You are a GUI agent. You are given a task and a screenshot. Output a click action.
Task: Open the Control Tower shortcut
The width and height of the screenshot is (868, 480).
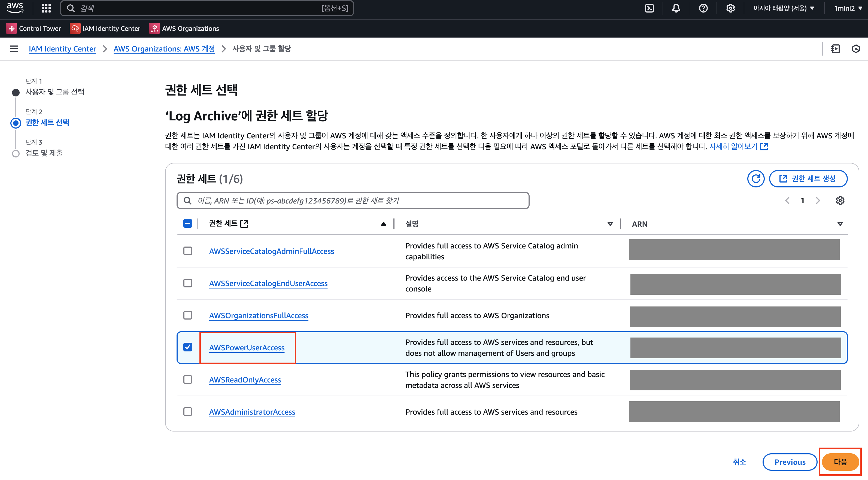pyautogui.click(x=34, y=29)
